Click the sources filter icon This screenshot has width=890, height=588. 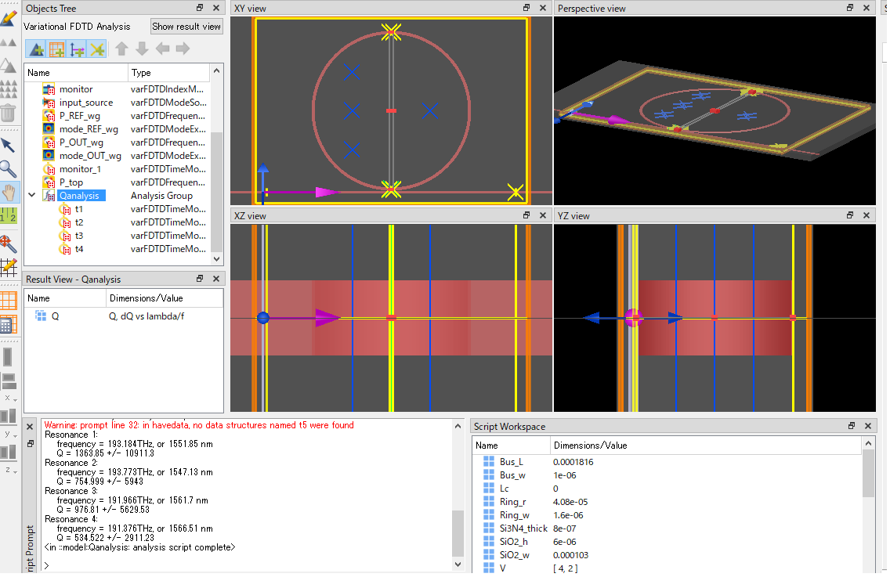click(x=77, y=49)
